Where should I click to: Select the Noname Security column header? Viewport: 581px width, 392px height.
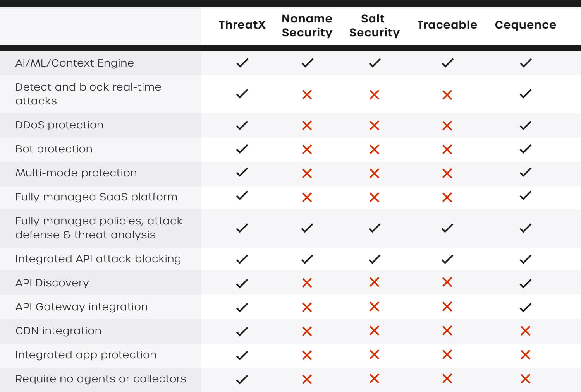pyautogui.click(x=307, y=26)
